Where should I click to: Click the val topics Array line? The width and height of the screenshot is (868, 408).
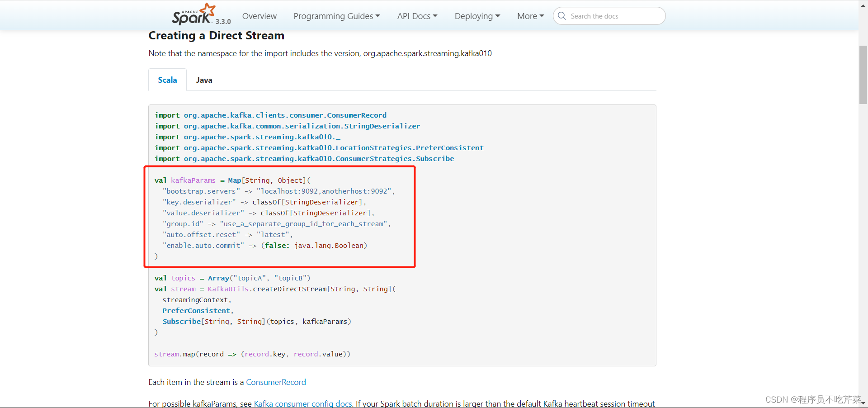tap(232, 278)
